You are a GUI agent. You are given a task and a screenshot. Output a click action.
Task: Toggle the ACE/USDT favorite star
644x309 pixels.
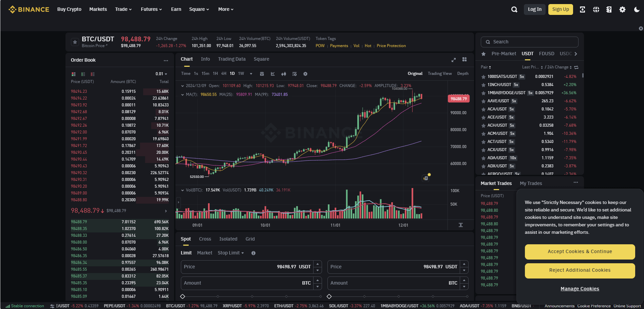click(484, 117)
